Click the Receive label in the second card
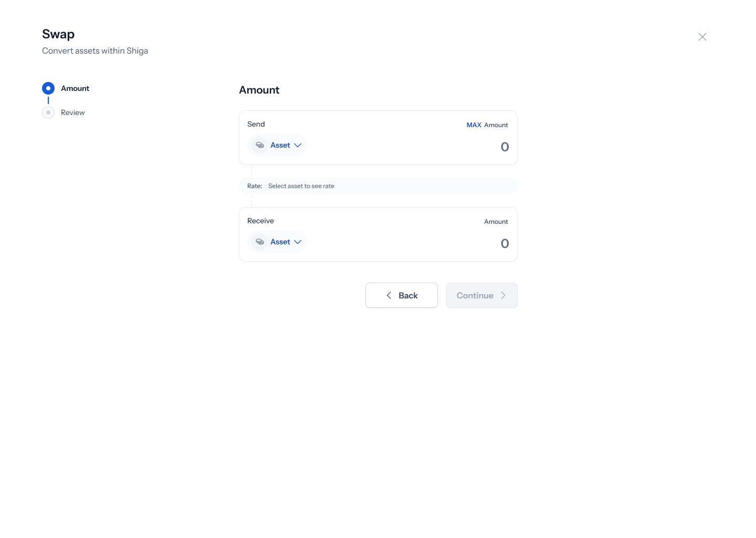The image size is (756, 538). pos(260,221)
